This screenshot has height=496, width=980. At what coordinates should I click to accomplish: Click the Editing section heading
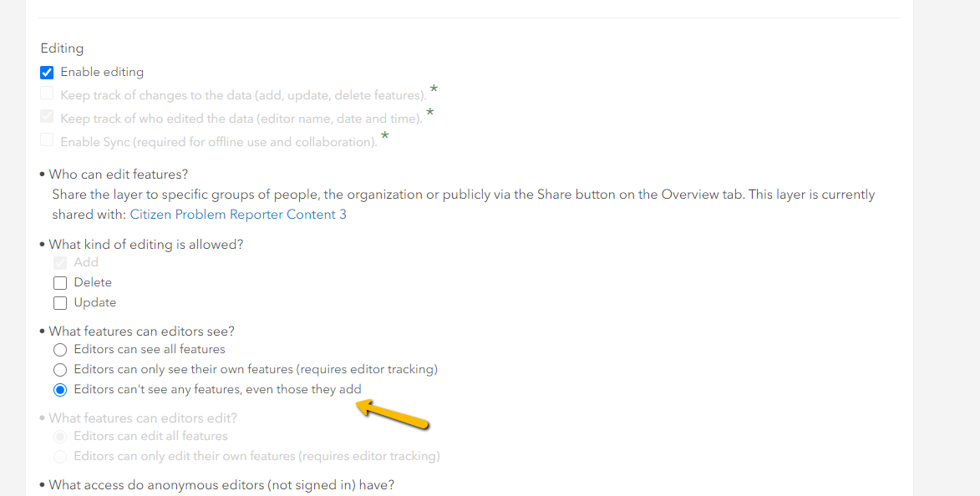point(61,48)
